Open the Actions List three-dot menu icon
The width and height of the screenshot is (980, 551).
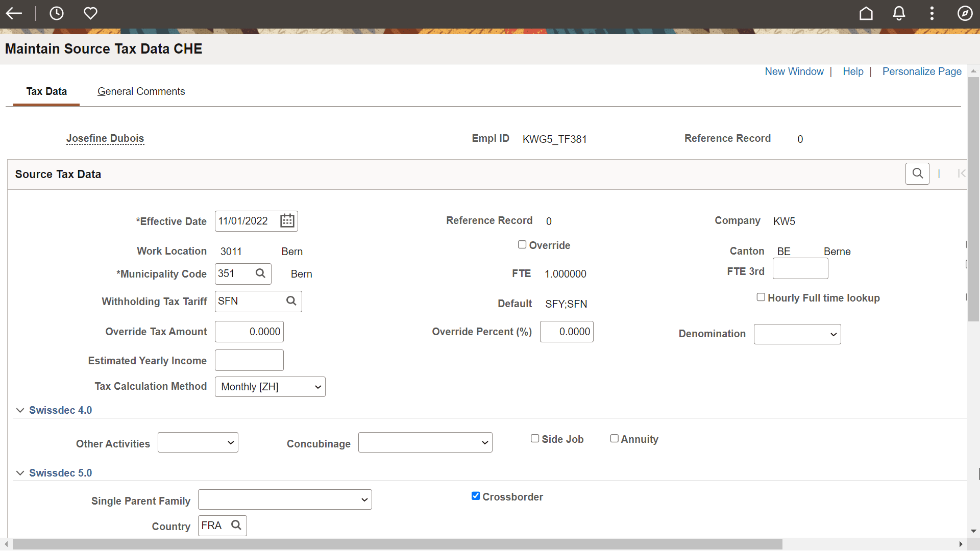(932, 13)
